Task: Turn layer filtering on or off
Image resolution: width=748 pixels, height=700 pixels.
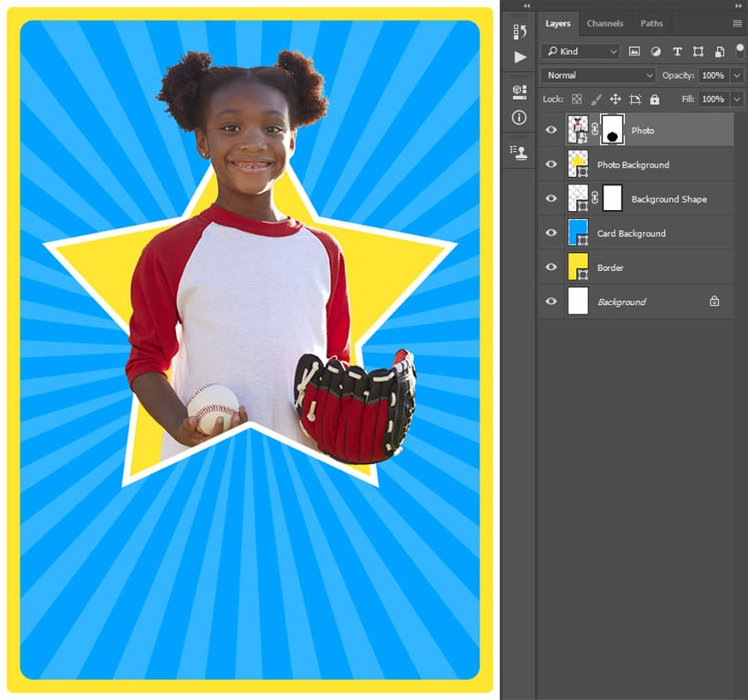Action: (x=739, y=50)
